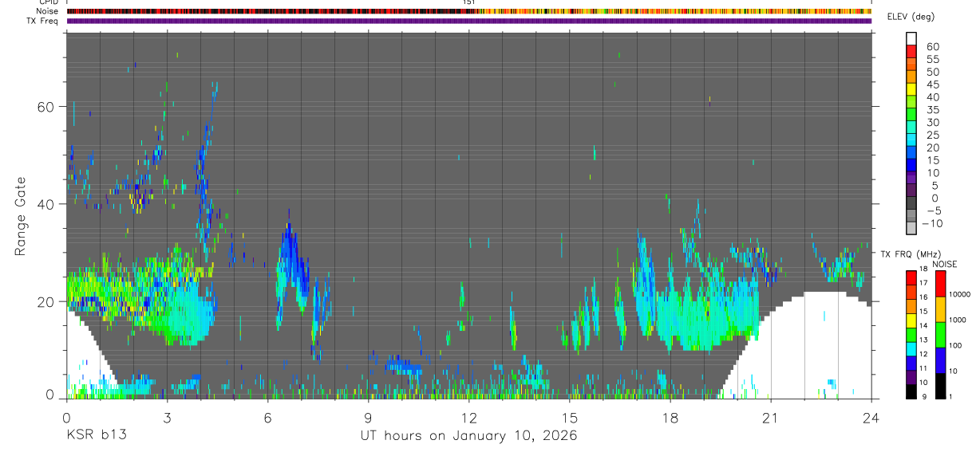Select the black 9 MHz TX frequency swatch
This screenshot has width=980, height=452.
coord(912,391)
